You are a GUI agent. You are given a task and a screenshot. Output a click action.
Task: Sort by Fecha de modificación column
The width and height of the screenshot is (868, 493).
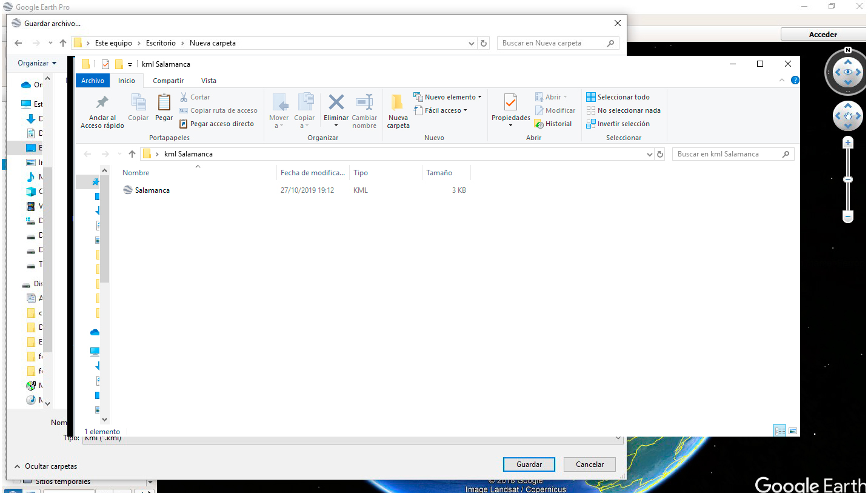(x=313, y=173)
